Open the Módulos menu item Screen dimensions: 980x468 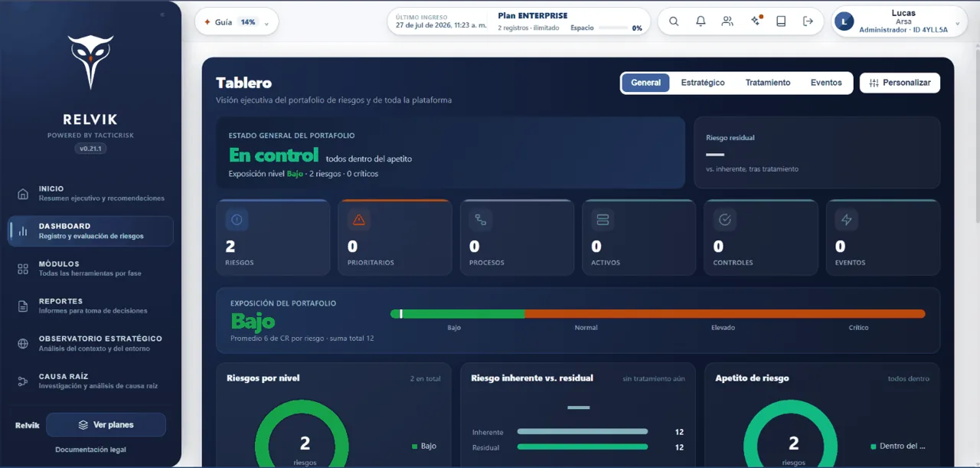pyautogui.click(x=91, y=268)
